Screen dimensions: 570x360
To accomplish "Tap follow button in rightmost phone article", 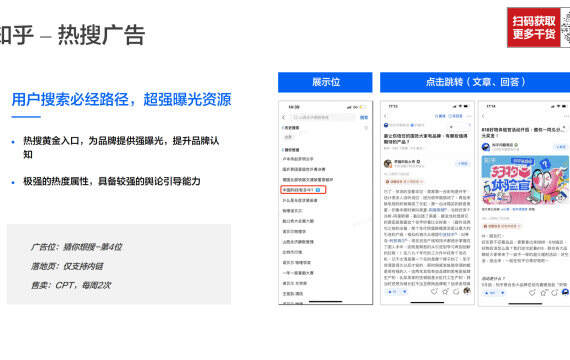I will point(560,147).
